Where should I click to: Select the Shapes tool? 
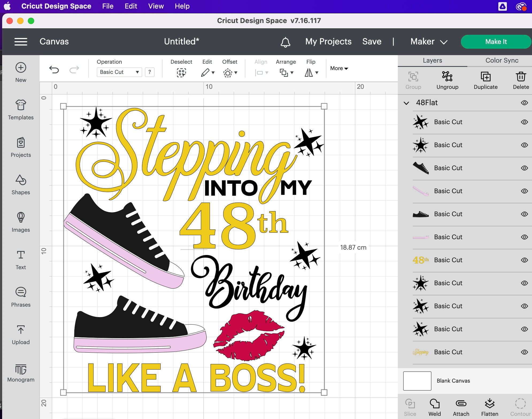click(x=21, y=185)
